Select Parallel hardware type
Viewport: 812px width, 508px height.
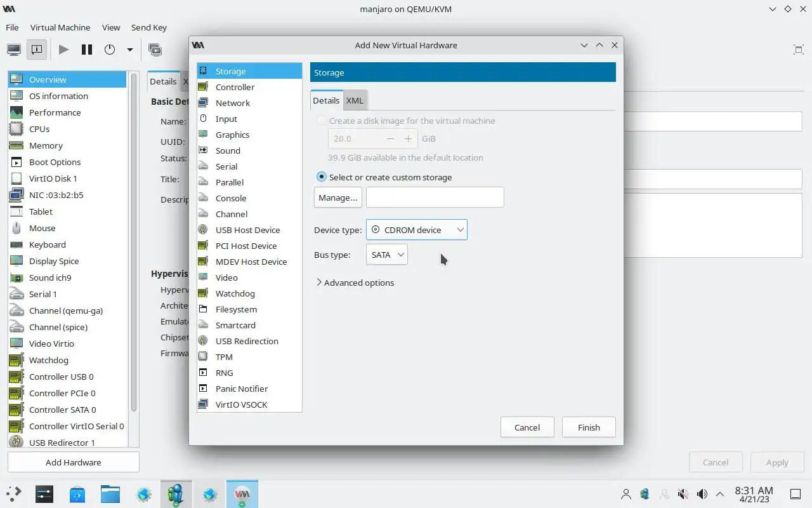[x=249, y=182]
